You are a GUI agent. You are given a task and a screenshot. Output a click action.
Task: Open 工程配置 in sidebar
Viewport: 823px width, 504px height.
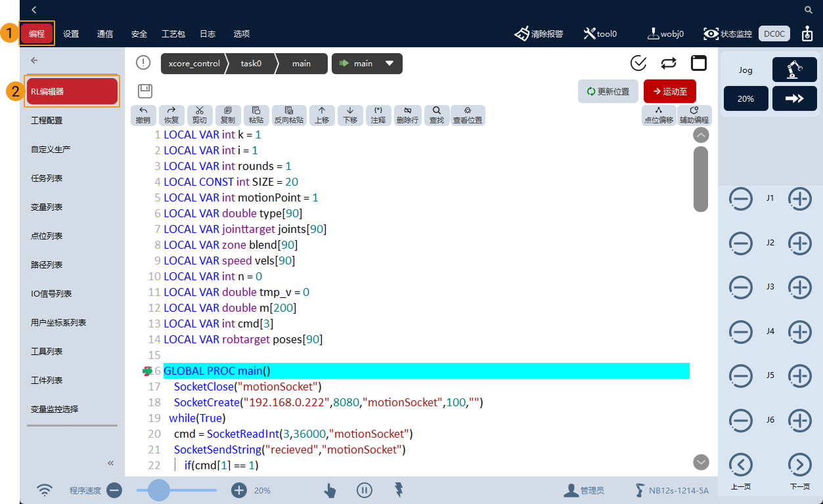72,121
